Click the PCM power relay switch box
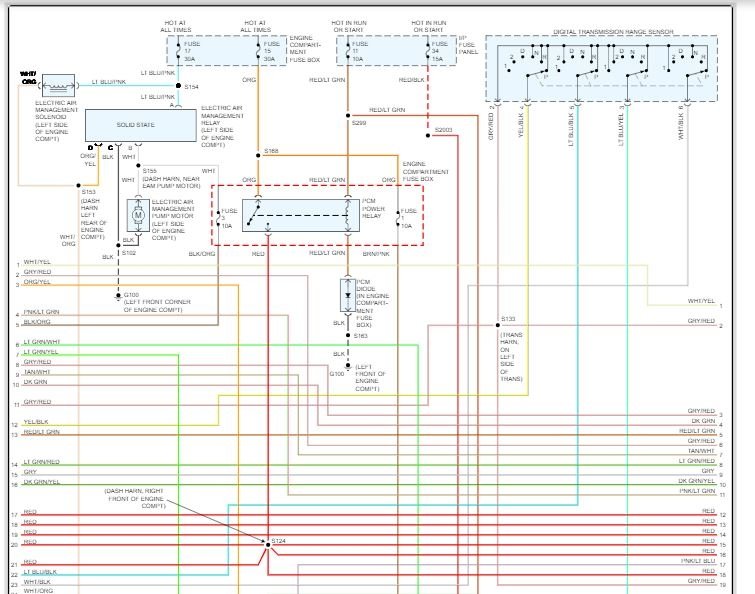755x594 pixels. 301,215
